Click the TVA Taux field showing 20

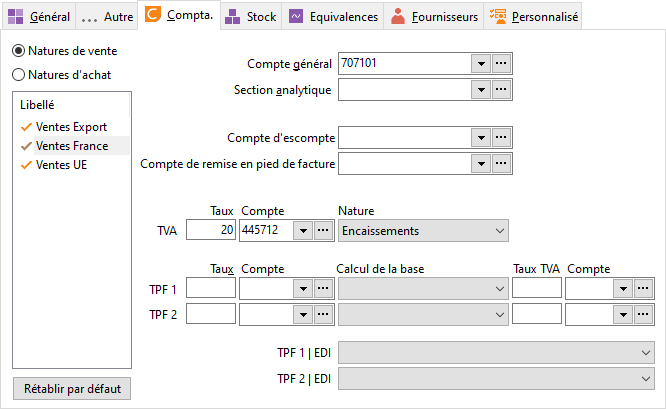211,230
